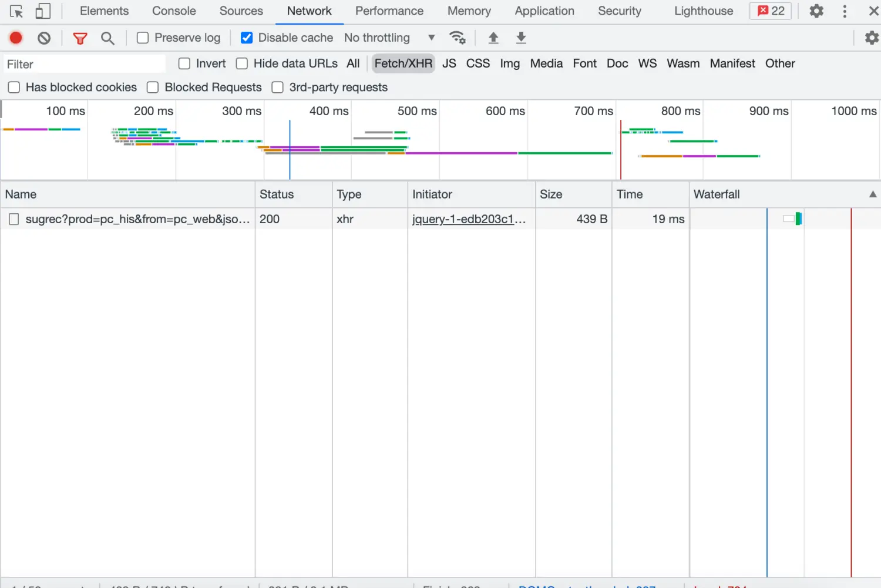Sort by the Status column header
This screenshot has height=588, width=881.
click(x=294, y=194)
